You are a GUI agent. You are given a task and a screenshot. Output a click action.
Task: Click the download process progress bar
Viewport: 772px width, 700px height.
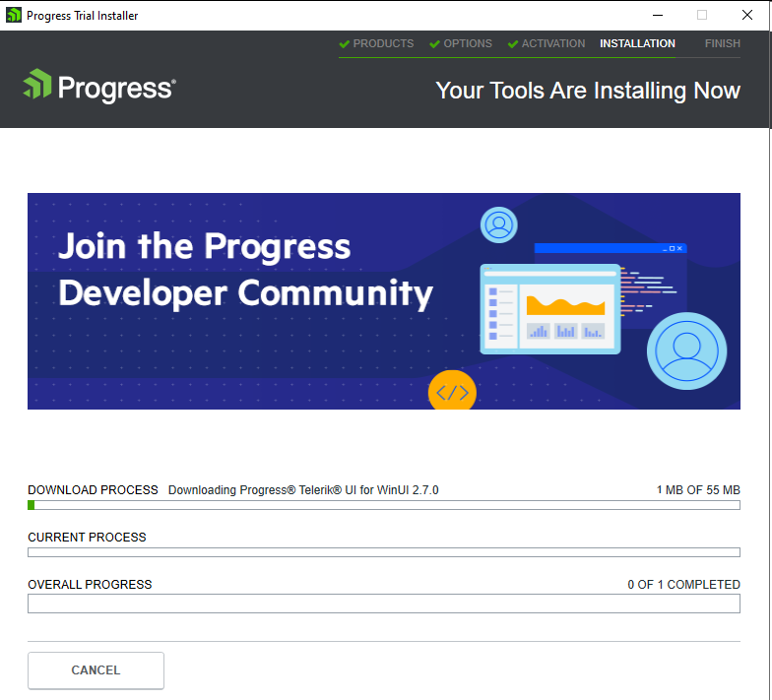tap(384, 505)
